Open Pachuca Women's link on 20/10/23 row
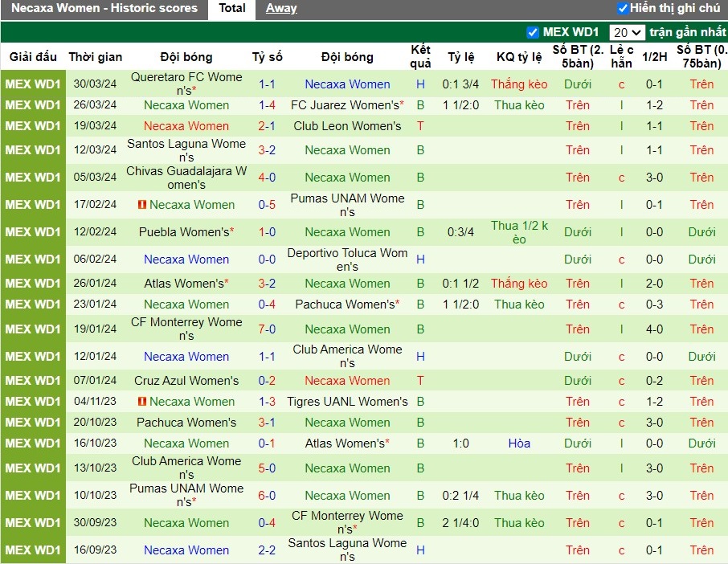Screen dimensions: 728x564 pyautogui.click(x=186, y=423)
